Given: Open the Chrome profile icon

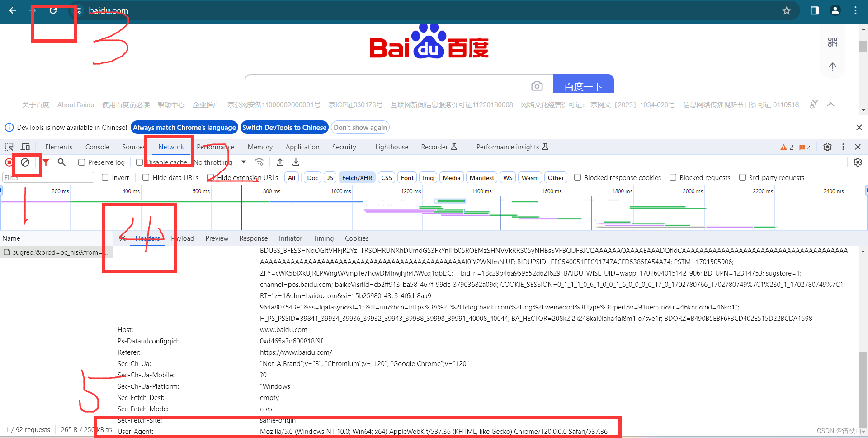Looking at the screenshot, I should click(835, 10).
